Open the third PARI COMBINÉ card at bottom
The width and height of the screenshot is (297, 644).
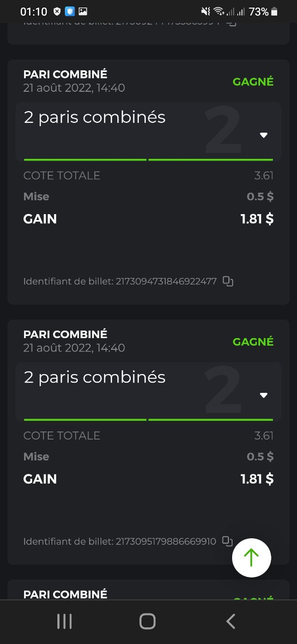148,589
